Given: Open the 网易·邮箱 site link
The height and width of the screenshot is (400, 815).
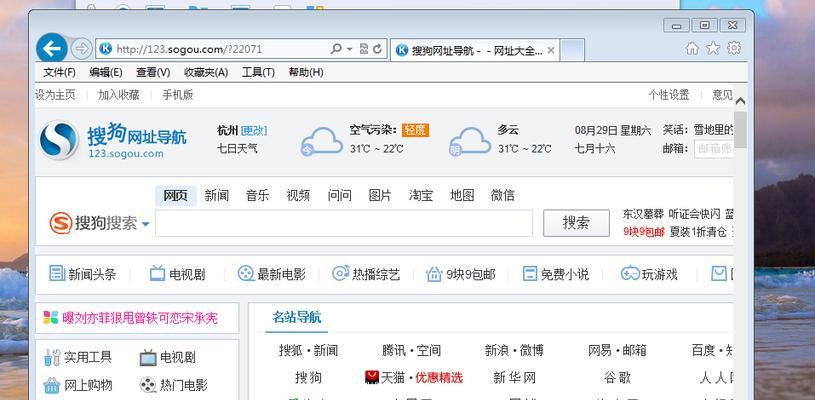Looking at the screenshot, I should coord(617,351).
